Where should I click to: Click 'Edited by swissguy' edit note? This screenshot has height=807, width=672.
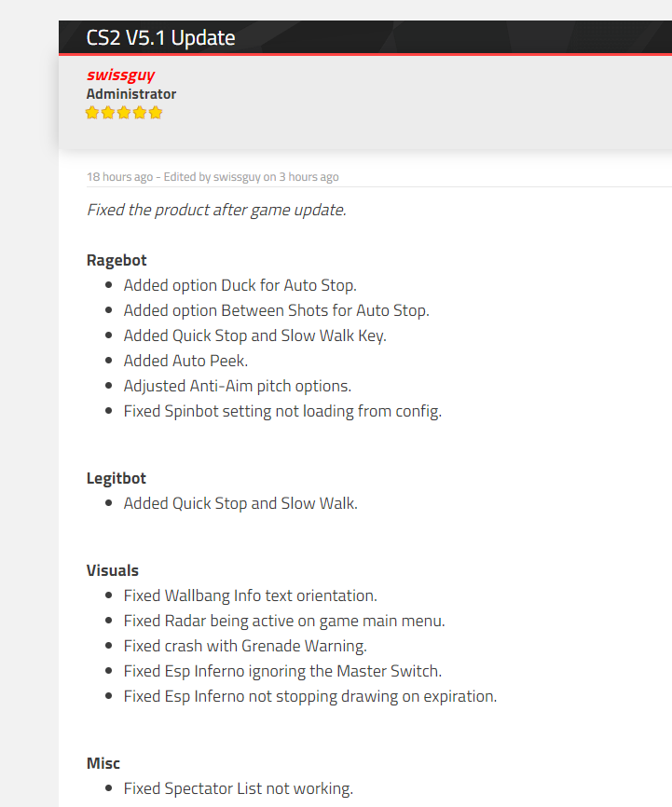tap(213, 176)
